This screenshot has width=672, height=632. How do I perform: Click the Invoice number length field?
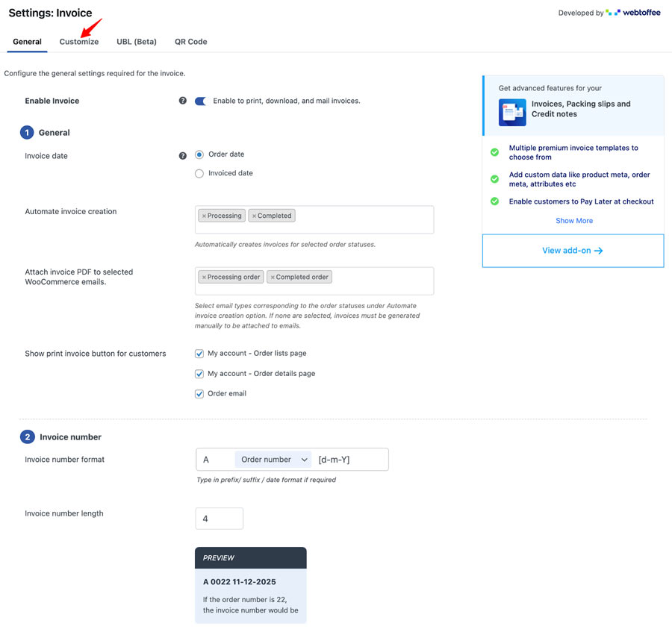[x=219, y=519]
